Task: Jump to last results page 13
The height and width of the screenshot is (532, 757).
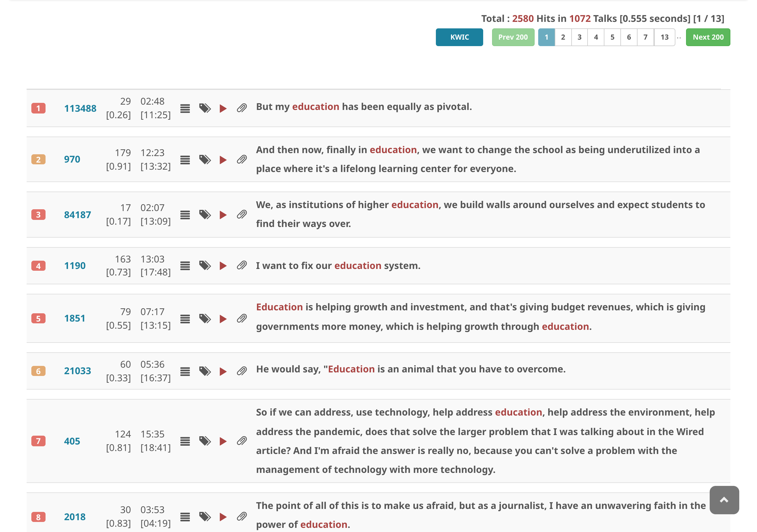Action: [x=664, y=37]
